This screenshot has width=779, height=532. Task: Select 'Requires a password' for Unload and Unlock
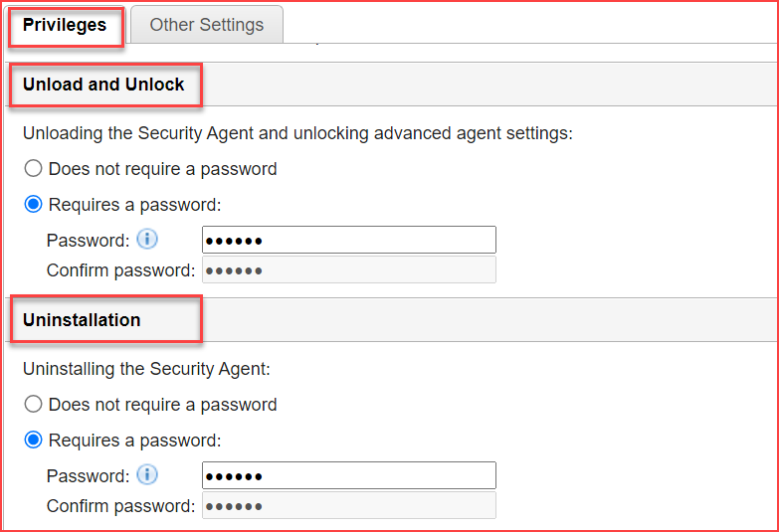click(34, 205)
